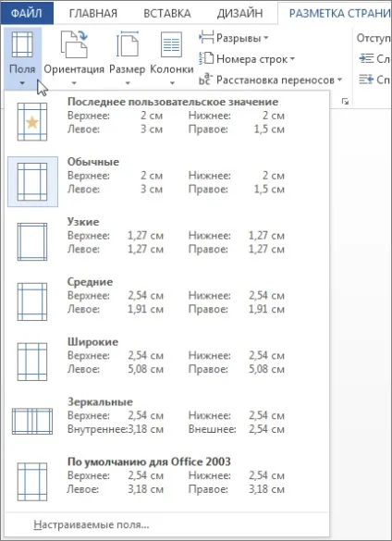Click the Средние preset title

pyautogui.click(x=90, y=281)
